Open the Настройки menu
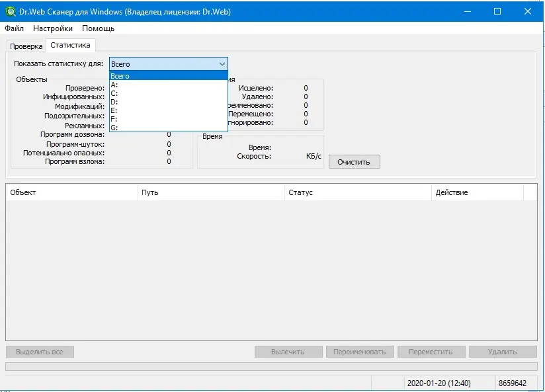Image resolution: width=545 pixels, height=392 pixels. 53,28
